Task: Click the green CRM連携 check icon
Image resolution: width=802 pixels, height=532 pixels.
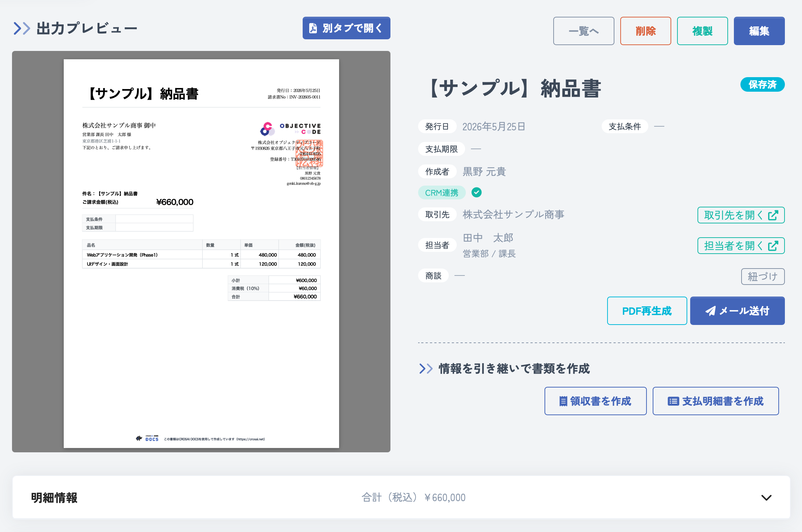Action: click(476, 192)
